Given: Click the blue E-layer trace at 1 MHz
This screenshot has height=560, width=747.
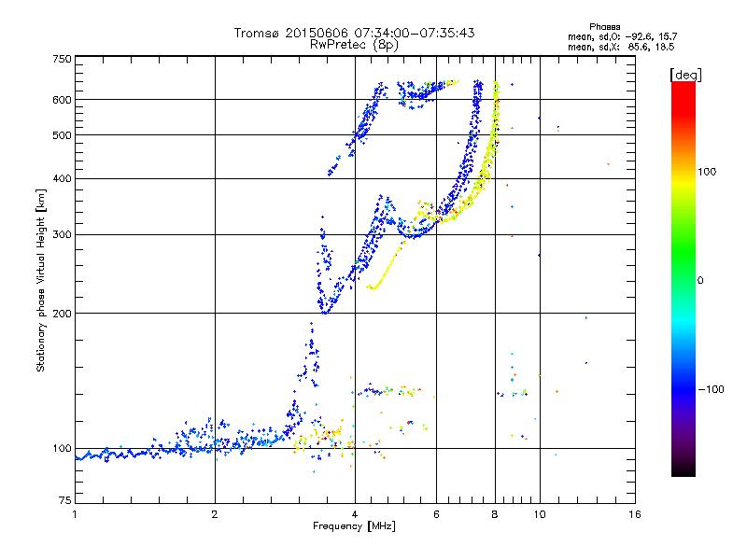Looking at the screenshot, I should pos(79,458).
